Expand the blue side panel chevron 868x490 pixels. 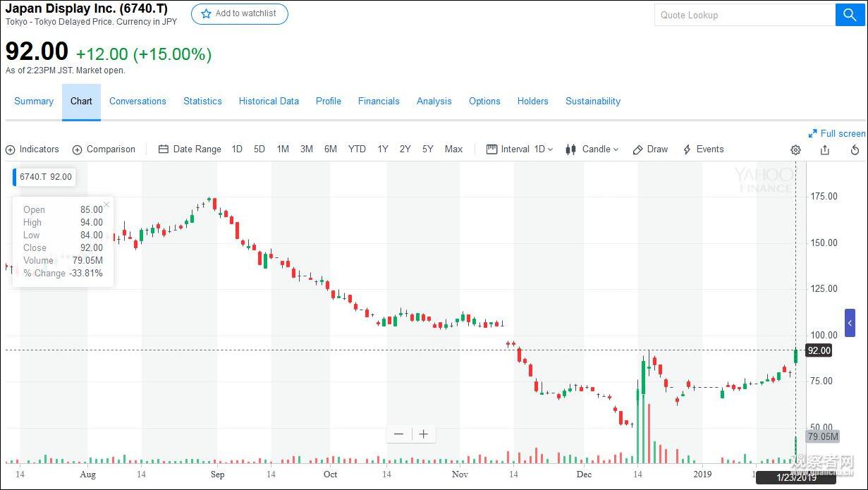point(850,323)
